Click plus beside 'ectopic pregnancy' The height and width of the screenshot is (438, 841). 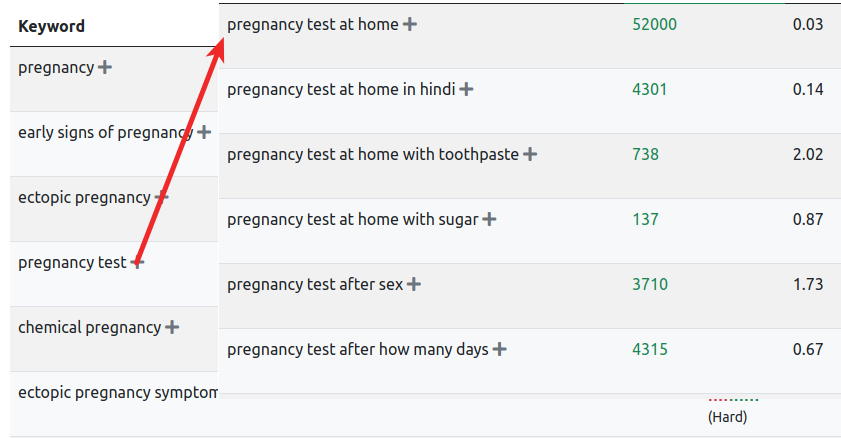pos(161,197)
